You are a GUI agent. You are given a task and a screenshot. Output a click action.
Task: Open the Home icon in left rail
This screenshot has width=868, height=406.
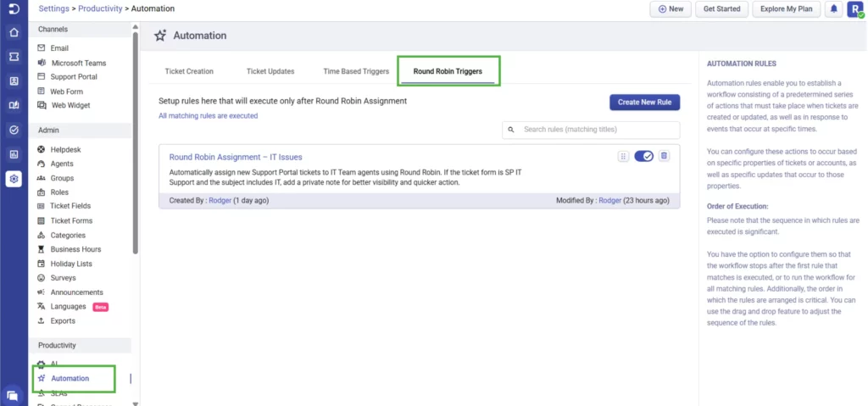tap(14, 33)
